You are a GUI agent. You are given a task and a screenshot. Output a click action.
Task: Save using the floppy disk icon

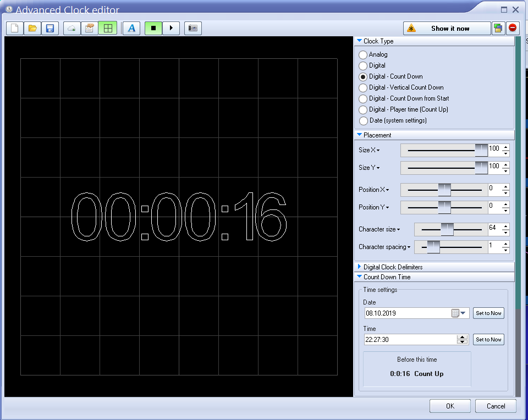pyautogui.click(x=50, y=28)
